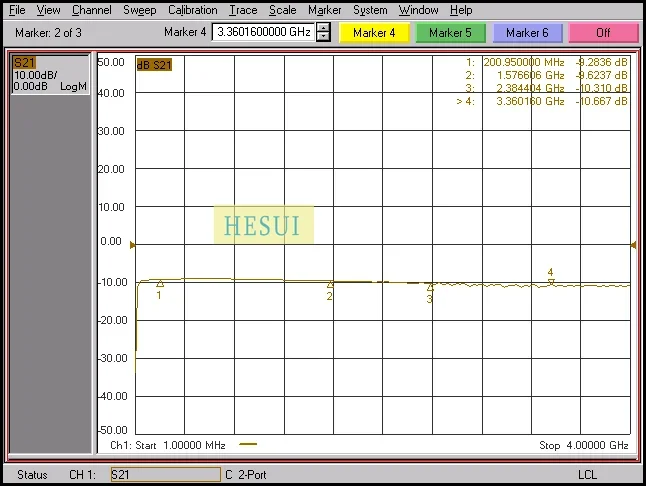Image resolution: width=646 pixels, height=486 pixels.
Task: Open the Trace menu
Action: [243, 10]
